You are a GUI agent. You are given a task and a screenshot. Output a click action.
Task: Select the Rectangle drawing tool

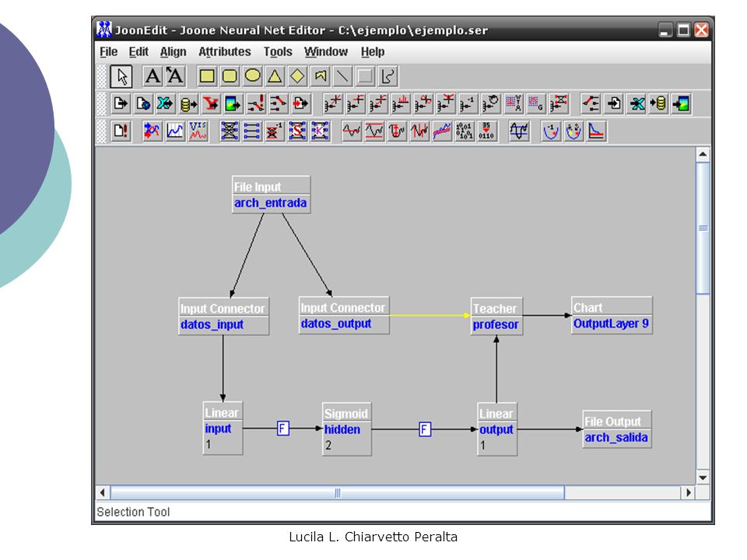pos(207,76)
